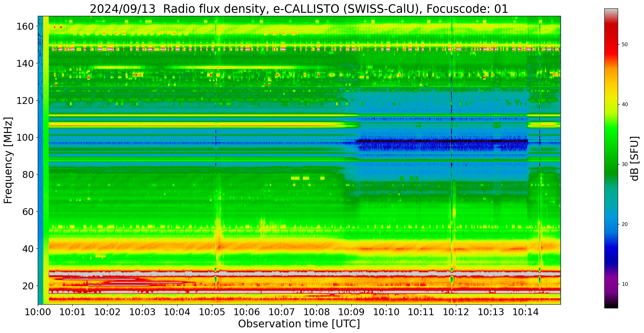Image resolution: width=644 pixels, height=333 pixels.
Task: Click the "Observation time [UTC]" axis label
Action: (299, 324)
